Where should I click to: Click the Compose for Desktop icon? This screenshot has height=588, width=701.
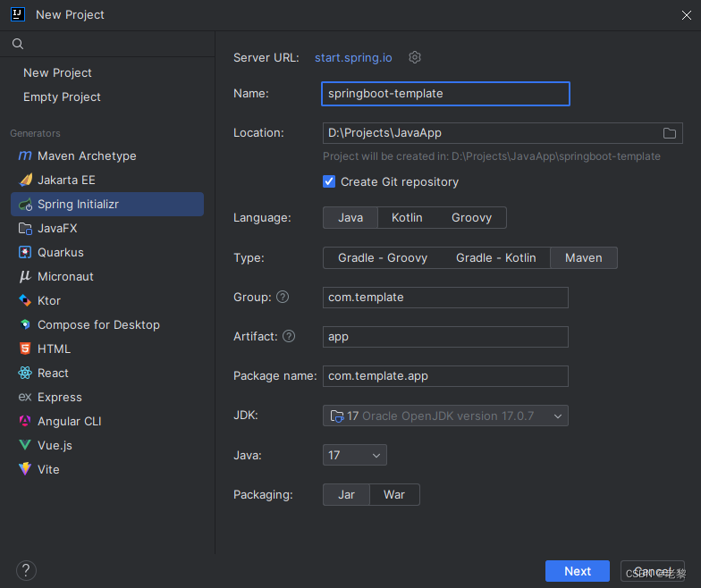click(x=25, y=324)
